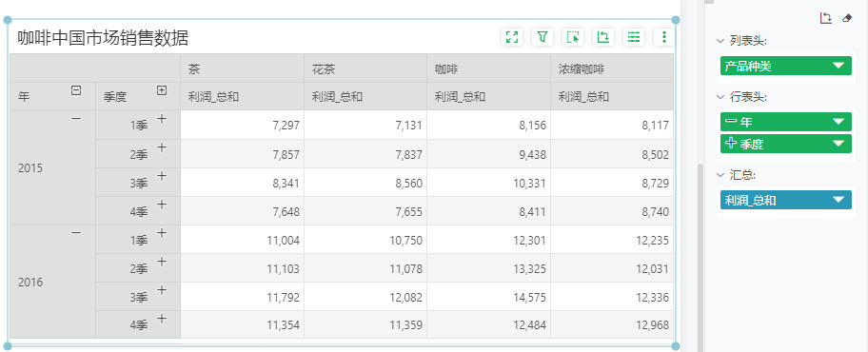Click the top-left resize handle of the table

pyautogui.click(x=8, y=20)
